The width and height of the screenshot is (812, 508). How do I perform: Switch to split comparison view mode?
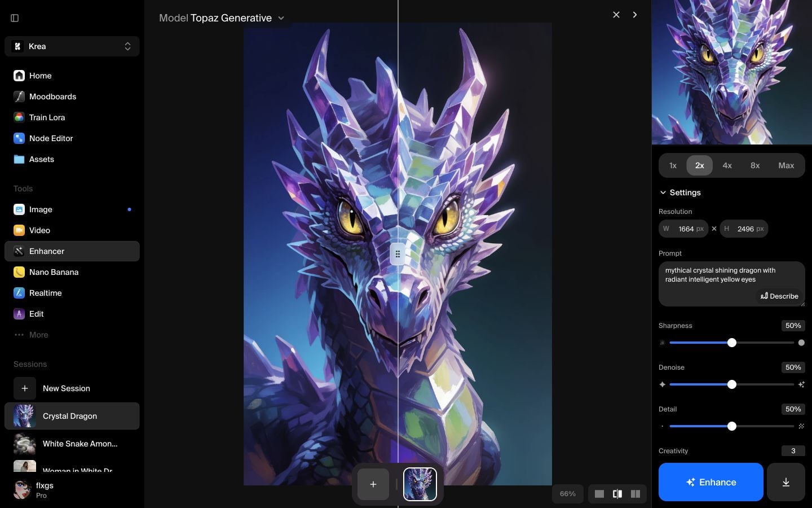pyautogui.click(x=617, y=494)
